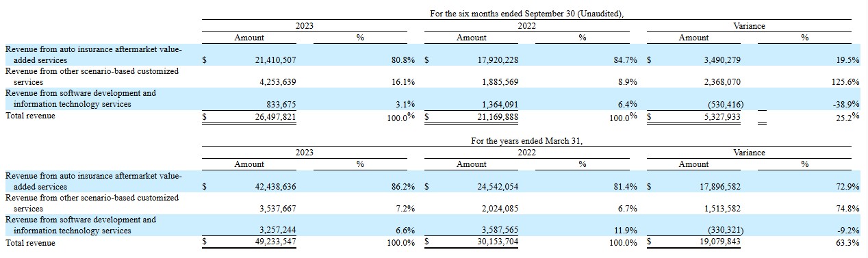The width and height of the screenshot is (868, 258).
Task: Click the 6.4% percentage value
Action: 627,105
